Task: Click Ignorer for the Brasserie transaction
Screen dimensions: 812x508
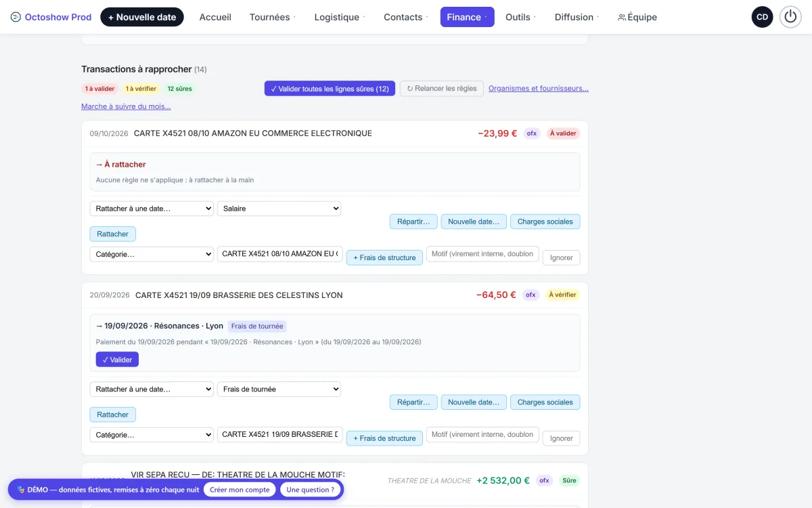Action: coord(562,438)
